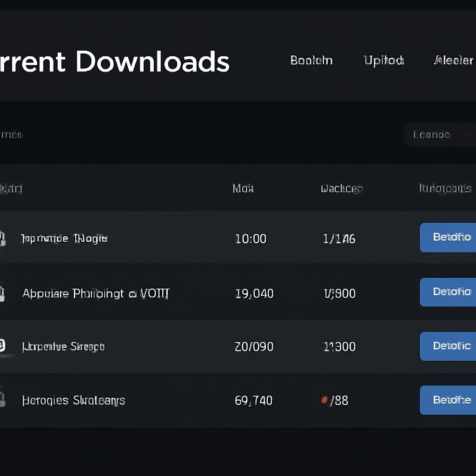
Task: Sort by the "Watched" column header
Action: (x=342, y=189)
